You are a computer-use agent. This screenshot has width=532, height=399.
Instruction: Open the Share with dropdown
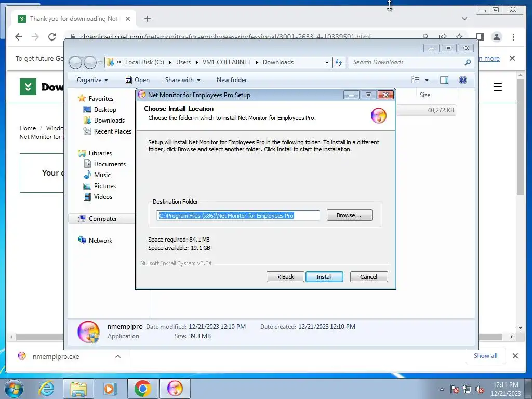(x=182, y=80)
